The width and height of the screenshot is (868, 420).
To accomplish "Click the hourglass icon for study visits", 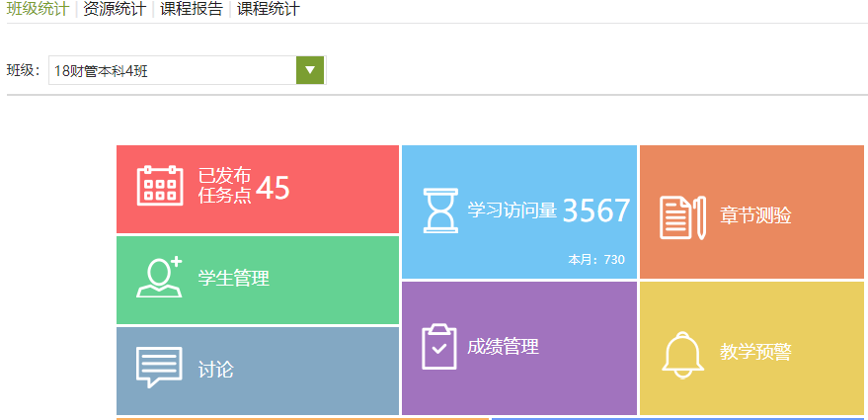I will 439,210.
